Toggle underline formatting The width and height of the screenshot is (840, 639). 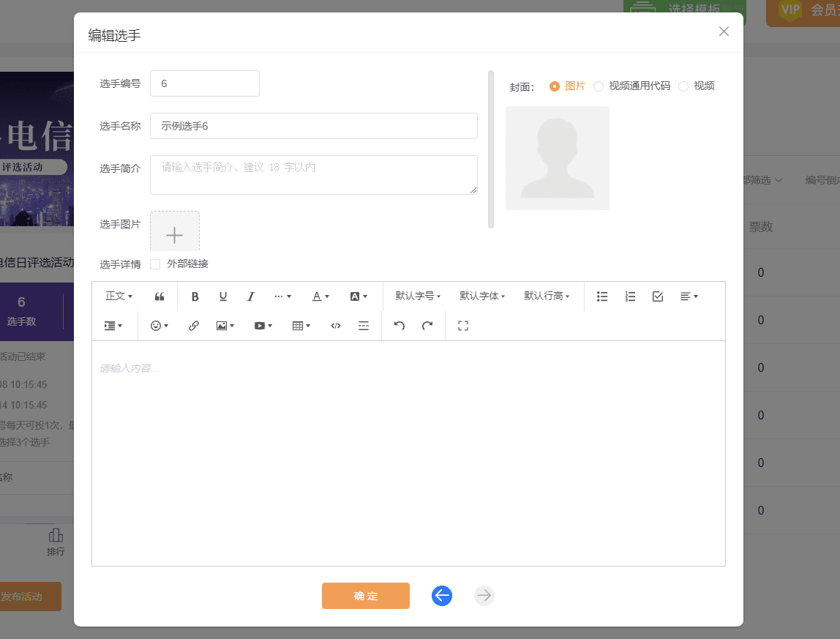(x=223, y=296)
